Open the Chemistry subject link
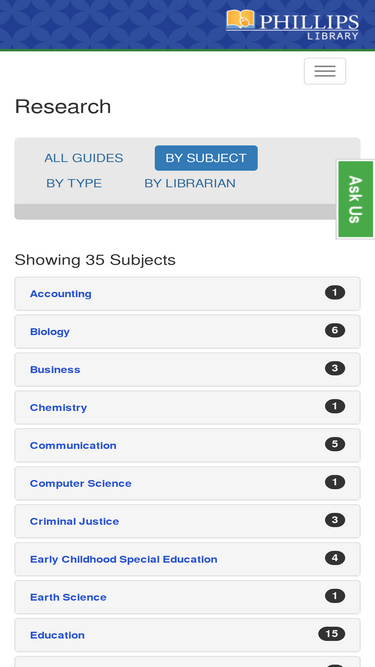The image size is (375, 667). pyautogui.click(x=58, y=408)
